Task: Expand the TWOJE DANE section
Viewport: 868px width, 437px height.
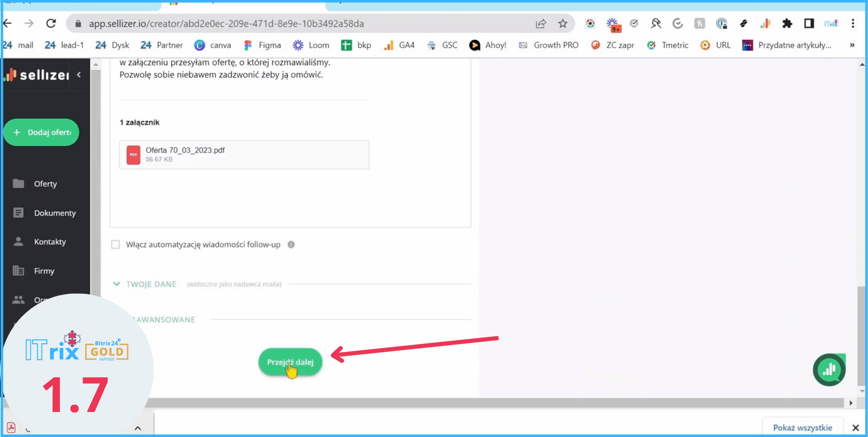Action: 151,284
